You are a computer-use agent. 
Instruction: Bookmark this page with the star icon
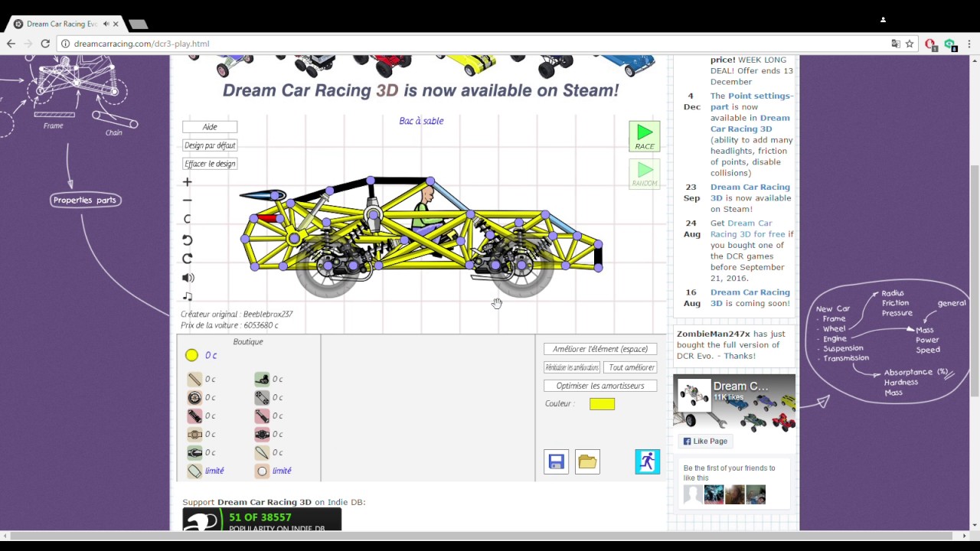tap(910, 44)
